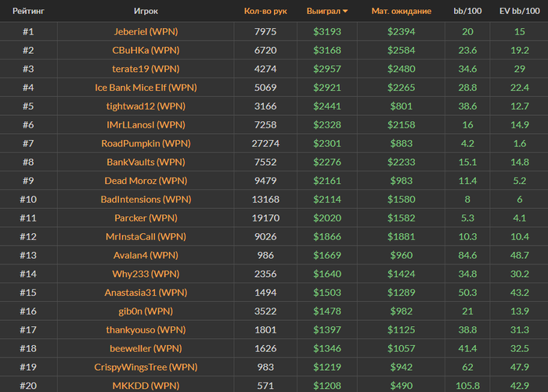Click the EV bb/100 column header

tap(519, 11)
